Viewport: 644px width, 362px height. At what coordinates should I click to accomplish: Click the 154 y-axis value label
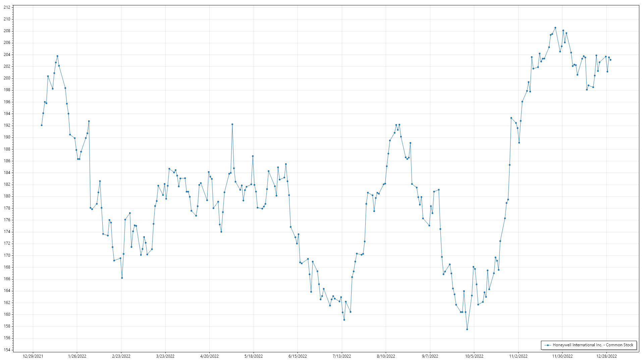point(7,350)
